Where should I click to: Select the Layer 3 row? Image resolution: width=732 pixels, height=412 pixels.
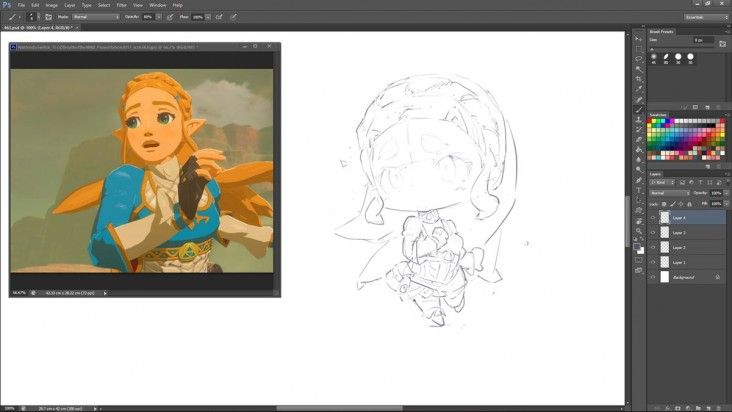pyautogui.click(x=688, y=232)
